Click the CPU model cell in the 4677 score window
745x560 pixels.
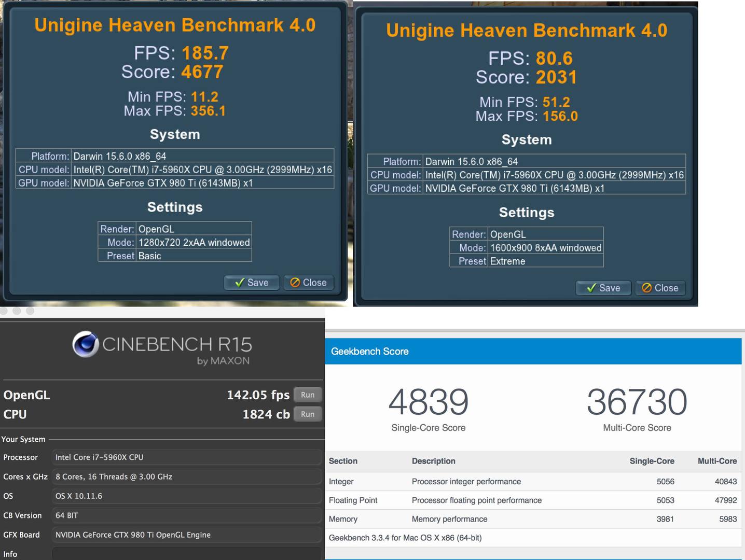pos(202,170)
